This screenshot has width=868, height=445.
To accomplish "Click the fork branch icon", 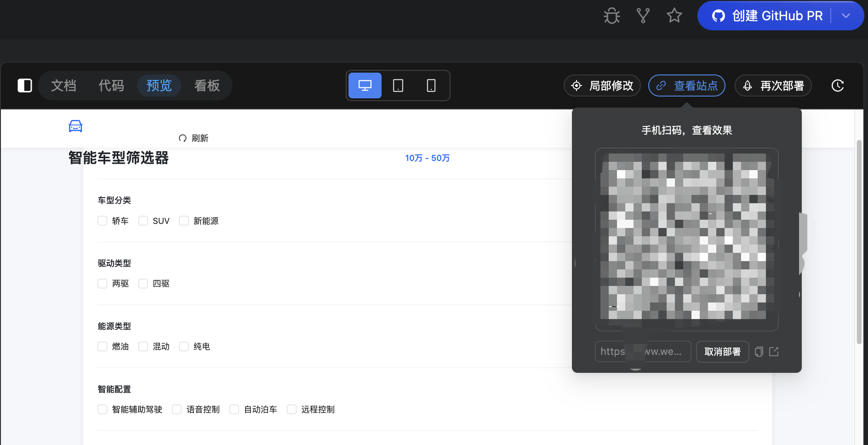I will point(643,16).
